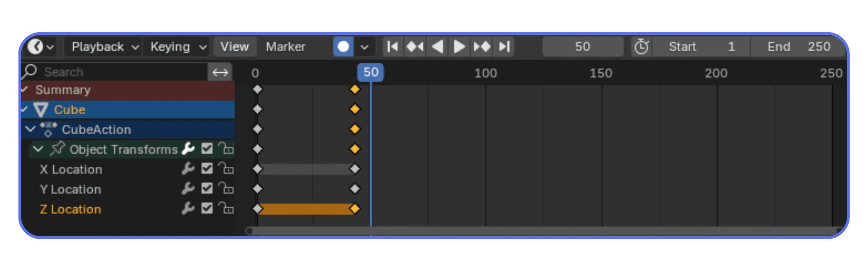Image resolution: width=868 pixels, height=276 pixels.
Task: Select the Summary keyframe diamond at frame 50
Action: (x=355, y=89)
